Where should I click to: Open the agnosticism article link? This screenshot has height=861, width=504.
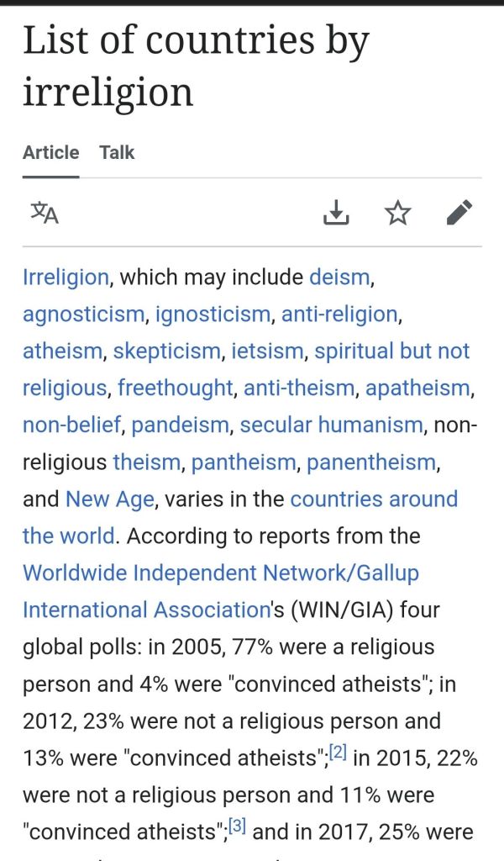click(x=83, y=314)
